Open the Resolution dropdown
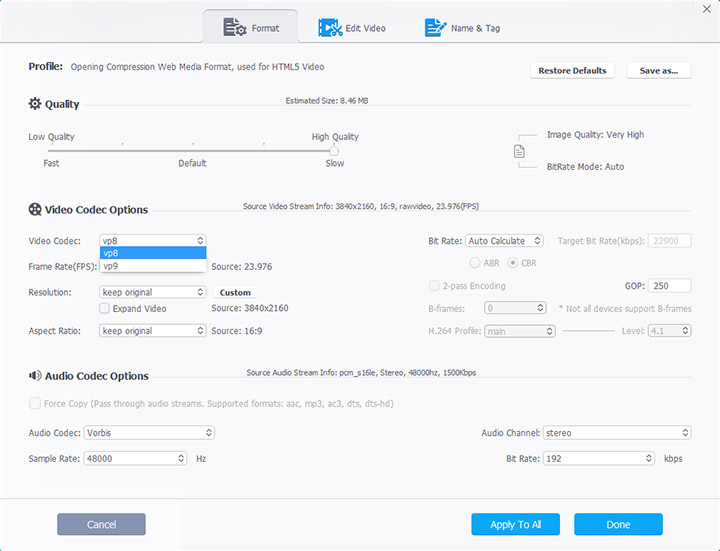 click(153, 293)
